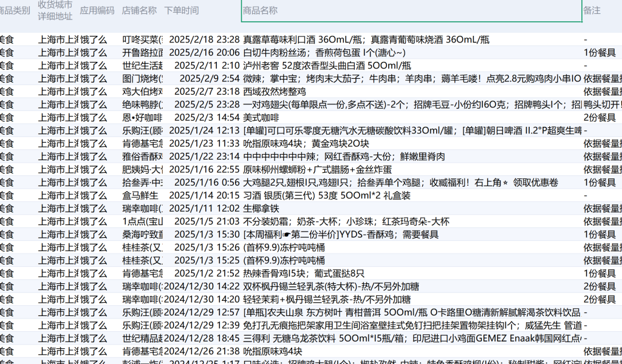The width and height of the screenshot is (622, 364).
Task: Select the 商品名称 column header cell
Action: (x=411, y=11)
